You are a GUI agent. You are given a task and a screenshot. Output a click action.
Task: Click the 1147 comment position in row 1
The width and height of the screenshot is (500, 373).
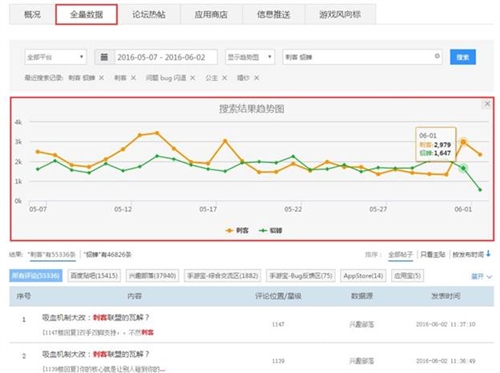(278, 324)
